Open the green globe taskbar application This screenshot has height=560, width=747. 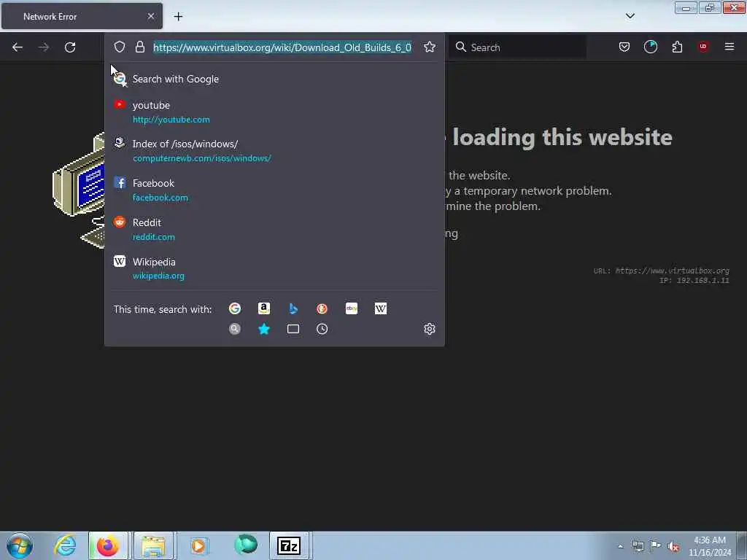246,545
